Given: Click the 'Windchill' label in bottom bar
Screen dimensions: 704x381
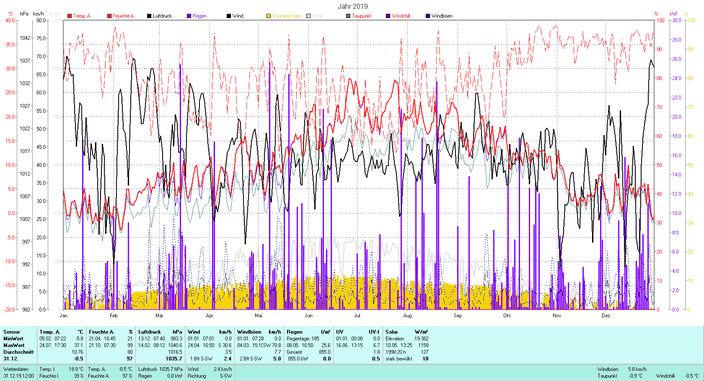Looking at the screenshot, I should click(664, 376).
